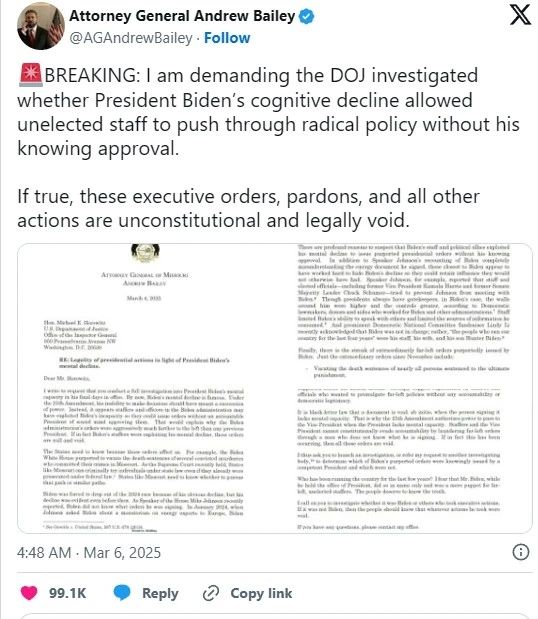Click Copy link text
Screen dimensions: 538x619
pos(261,593)
